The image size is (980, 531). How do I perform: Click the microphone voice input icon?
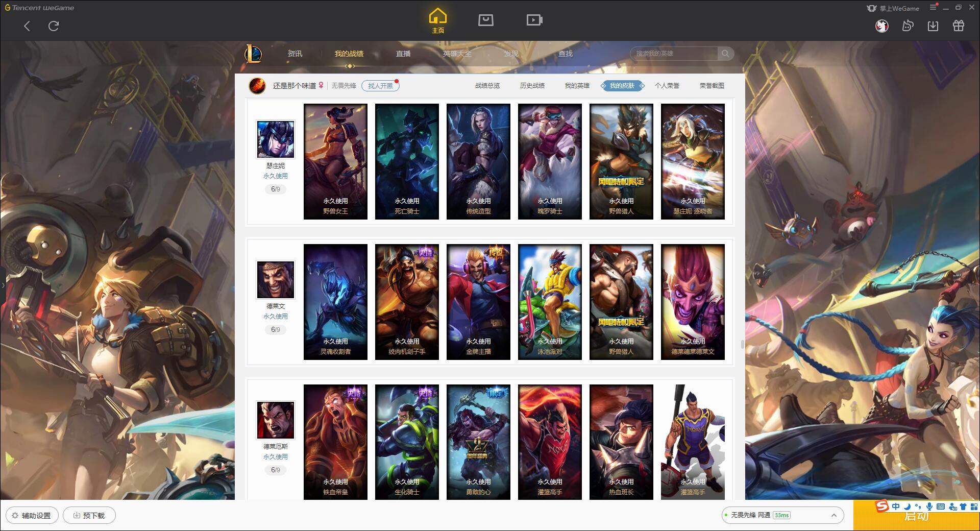pos(929,506)
